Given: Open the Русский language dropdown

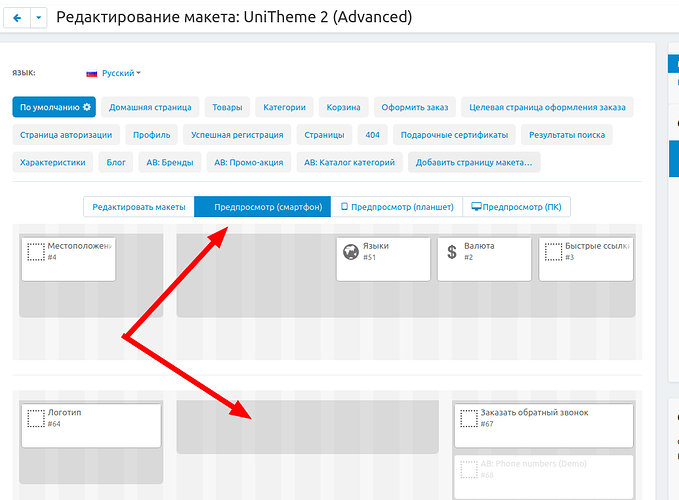Looking at the screenshot, I should tap(121, 73).
